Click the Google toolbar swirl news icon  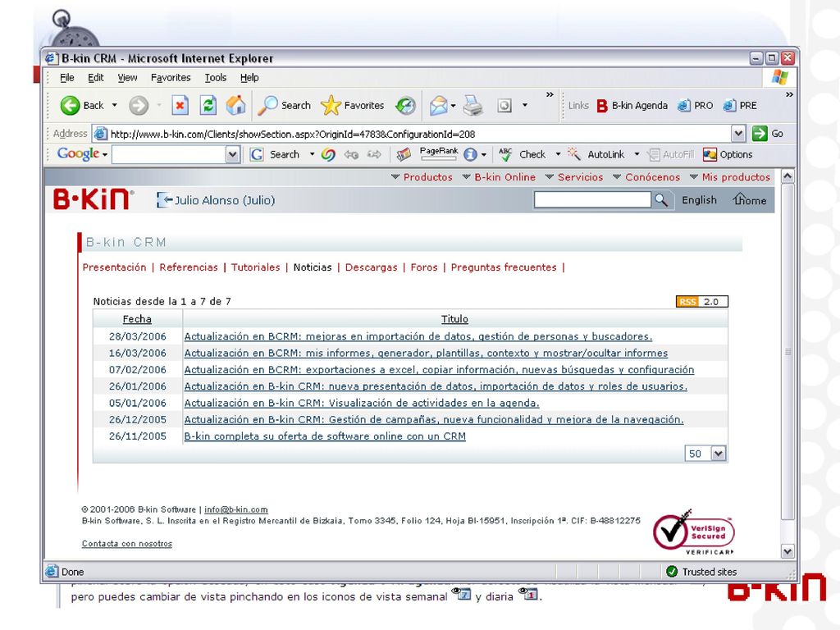[x=328, y=155]
